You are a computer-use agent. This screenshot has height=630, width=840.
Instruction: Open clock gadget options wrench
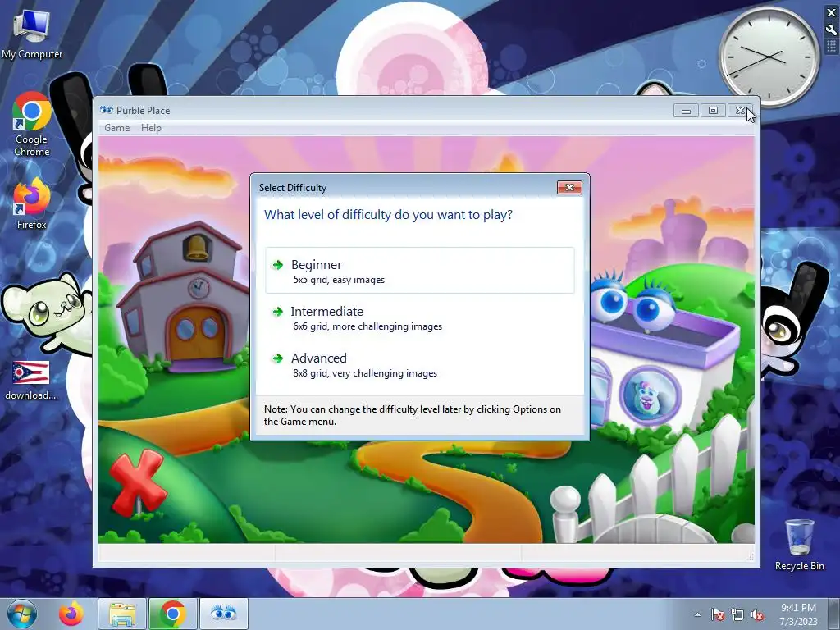[832, 30]
